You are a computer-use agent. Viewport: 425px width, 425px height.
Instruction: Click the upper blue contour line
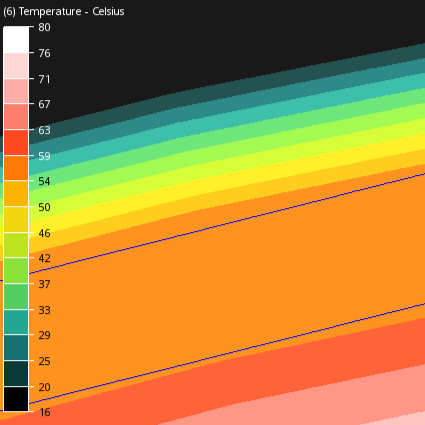[x=227, y=224]
